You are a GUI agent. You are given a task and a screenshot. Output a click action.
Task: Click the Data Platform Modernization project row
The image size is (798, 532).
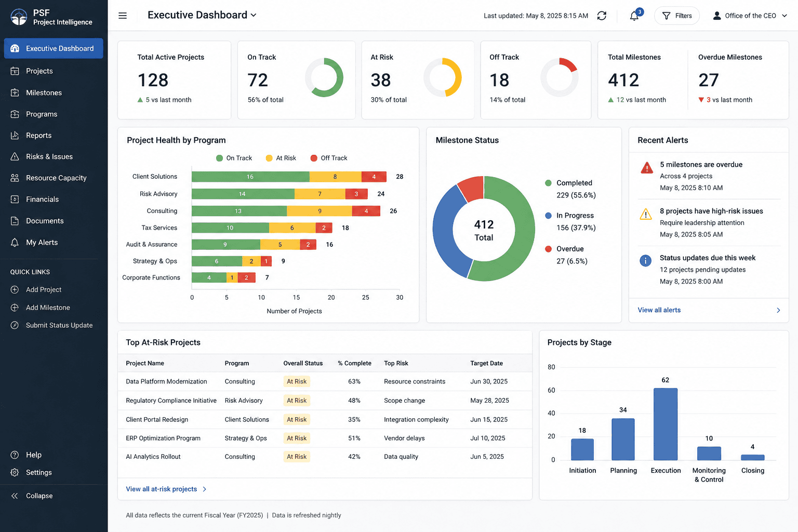click(x=325, y=381)
